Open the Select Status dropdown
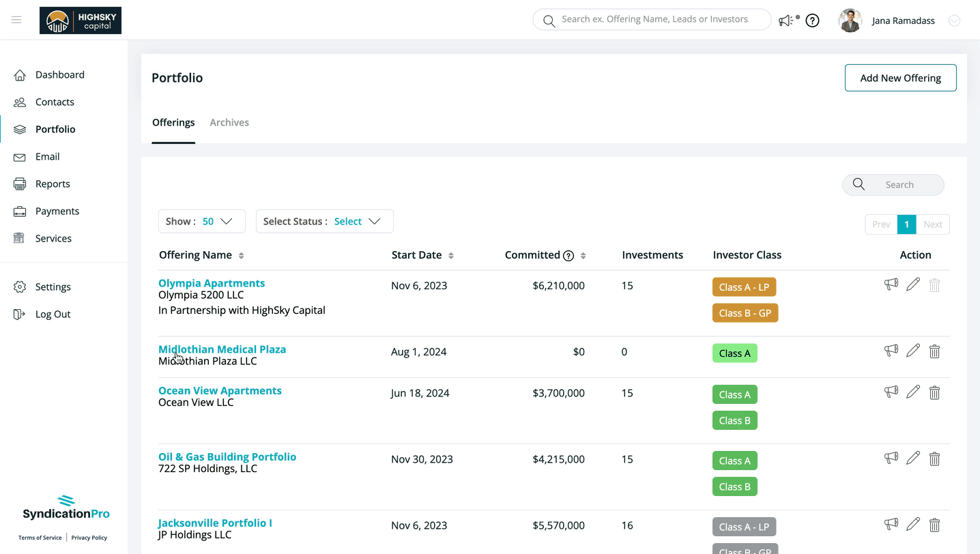 (x=325, y=221)
